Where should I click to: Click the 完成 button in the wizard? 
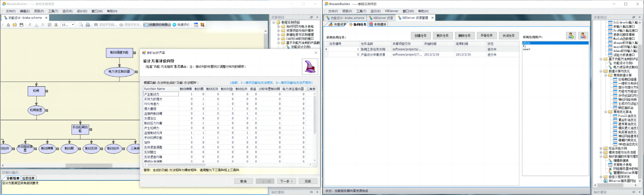tap(308, 181)
